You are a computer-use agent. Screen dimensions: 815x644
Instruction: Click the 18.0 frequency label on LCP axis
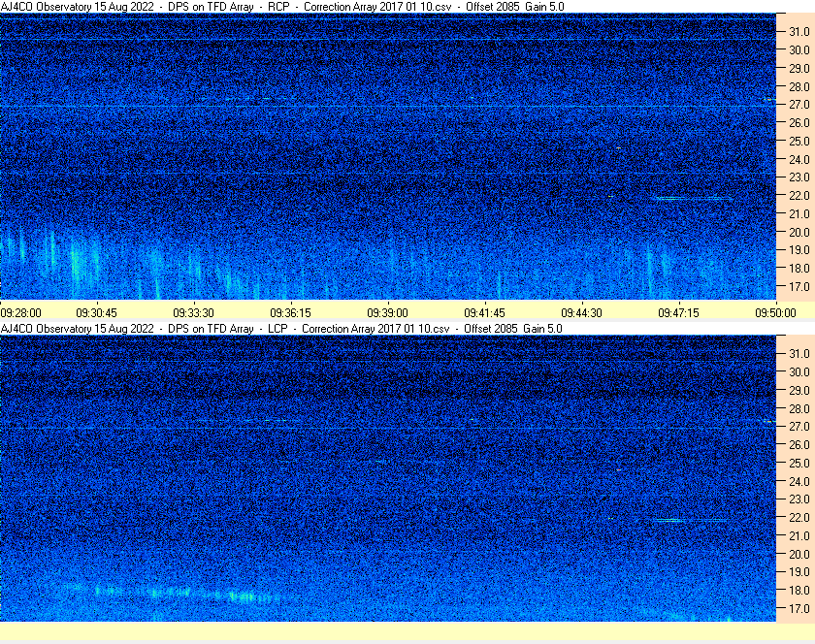799,590
